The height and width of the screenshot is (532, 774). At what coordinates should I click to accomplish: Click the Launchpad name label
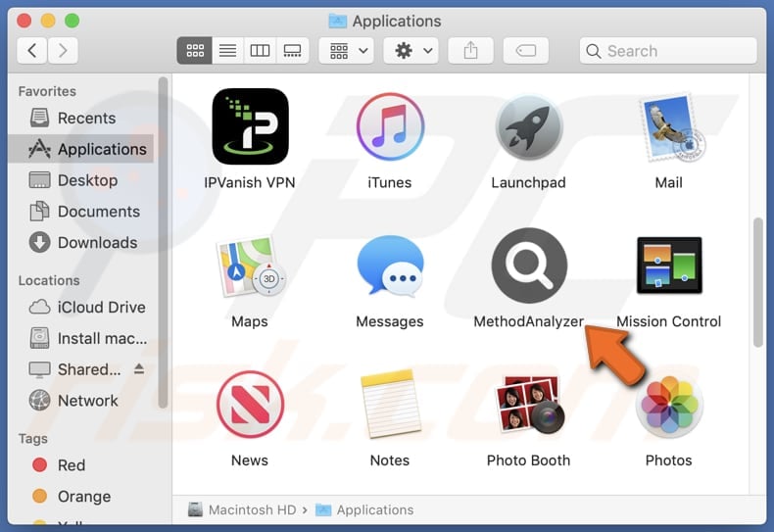(x=529, y=182)
